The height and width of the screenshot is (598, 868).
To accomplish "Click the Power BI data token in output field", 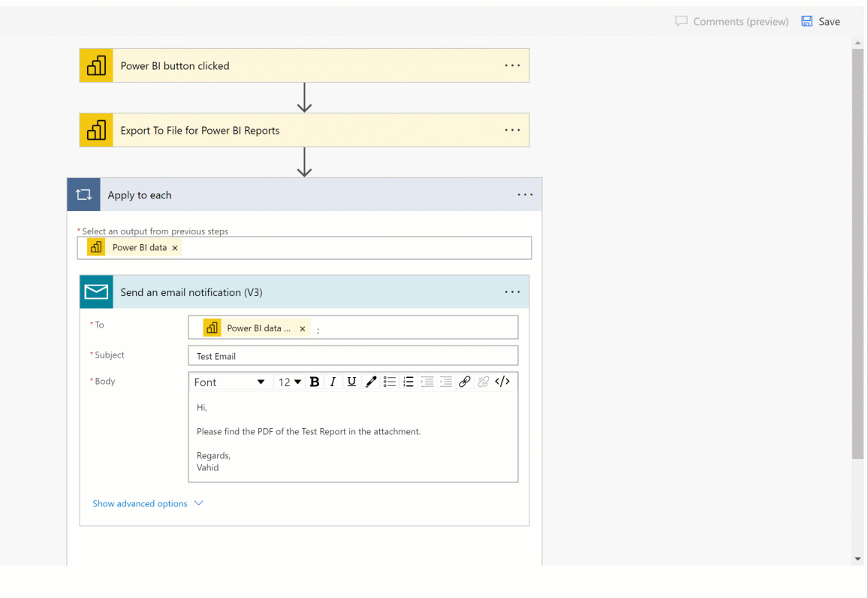I will pos(134,247).
